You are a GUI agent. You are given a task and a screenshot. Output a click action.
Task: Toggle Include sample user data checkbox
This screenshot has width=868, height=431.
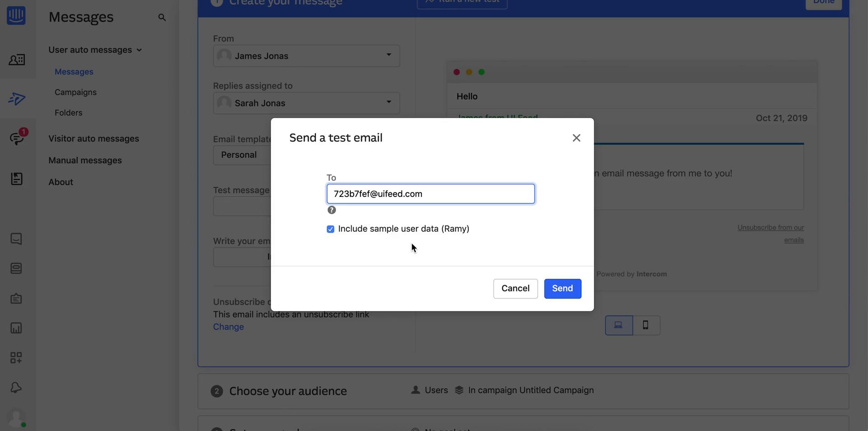click(x=330, y=229)
